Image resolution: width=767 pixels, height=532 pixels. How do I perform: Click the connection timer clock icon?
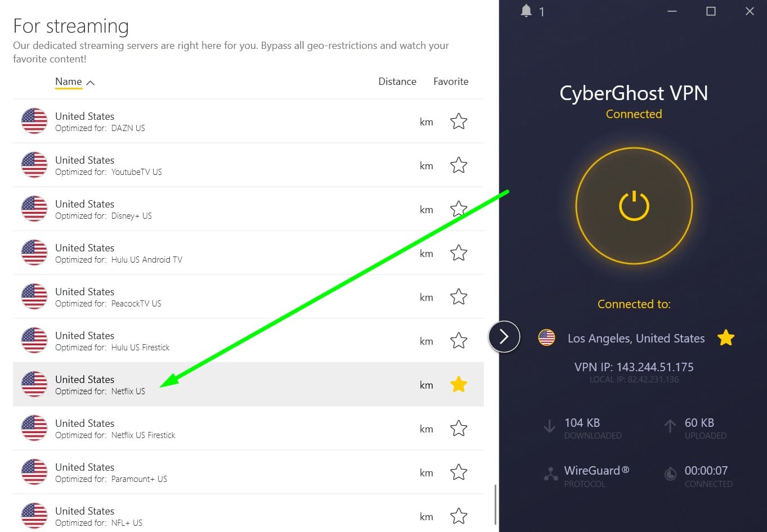[670, 474]
